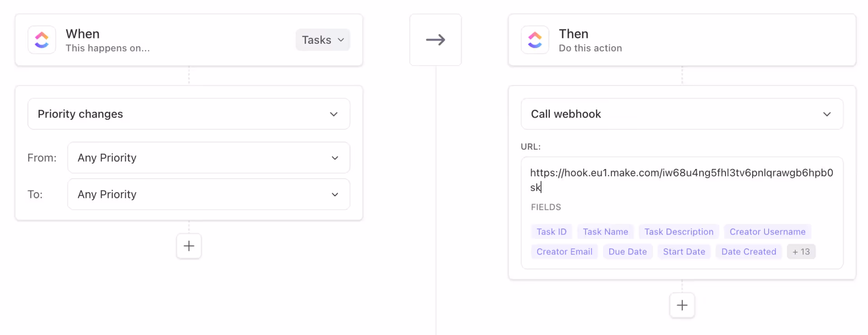Select the Task ID field chip
868x335 pixels.
pyautogui.click(x=551, y=231)
